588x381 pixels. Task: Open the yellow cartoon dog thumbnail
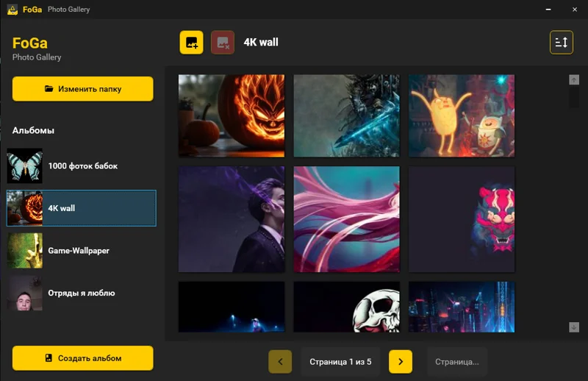point(462,115)
